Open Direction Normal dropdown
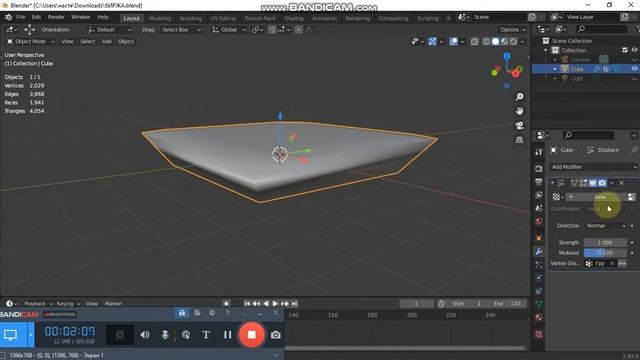 click(x=606, y=226)
